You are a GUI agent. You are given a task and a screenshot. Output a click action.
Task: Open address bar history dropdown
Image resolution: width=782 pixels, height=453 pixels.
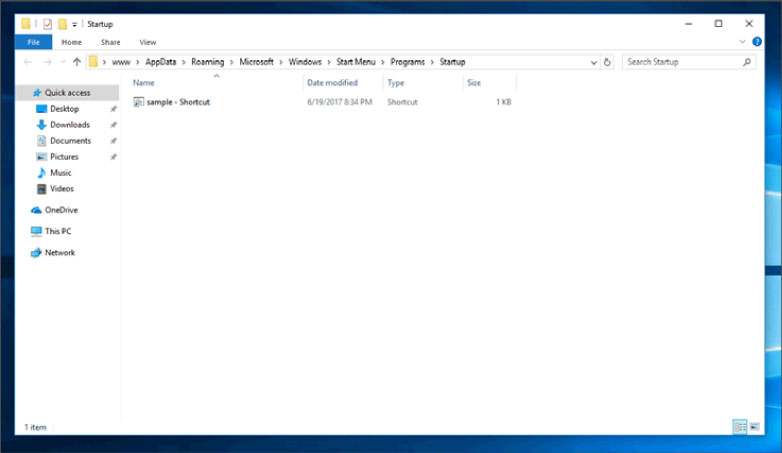point(592,62)
